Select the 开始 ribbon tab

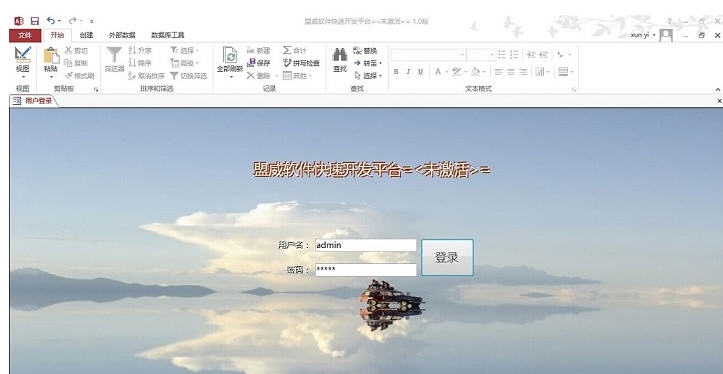[57, 35]
